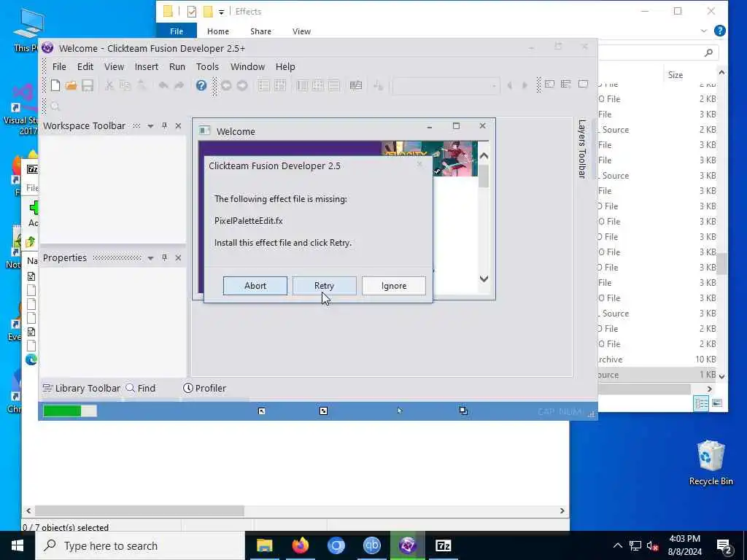Viewport: 747px width, 560px height.
Task: Open the Run menu
Action: (x=177, y=66)
